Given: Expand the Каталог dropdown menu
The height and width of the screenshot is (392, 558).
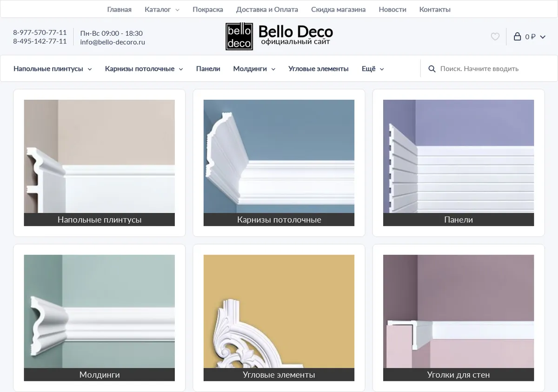Looking at the screenshot, I should [162, 9].
